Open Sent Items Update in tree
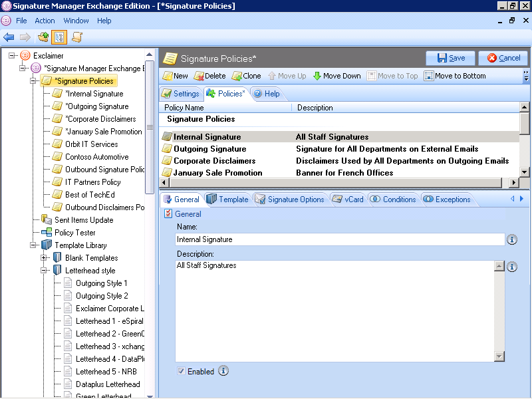 [x=84, y=220]
